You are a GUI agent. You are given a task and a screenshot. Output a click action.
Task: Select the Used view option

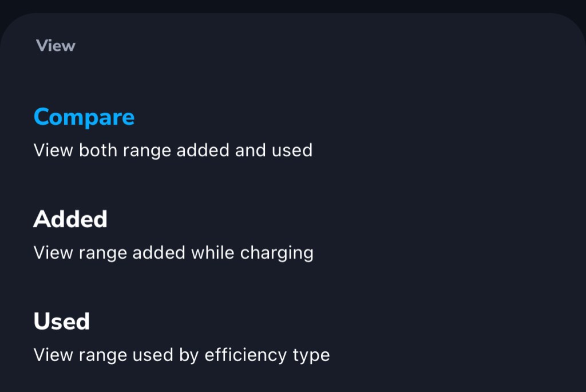click(x=62, y=321)
